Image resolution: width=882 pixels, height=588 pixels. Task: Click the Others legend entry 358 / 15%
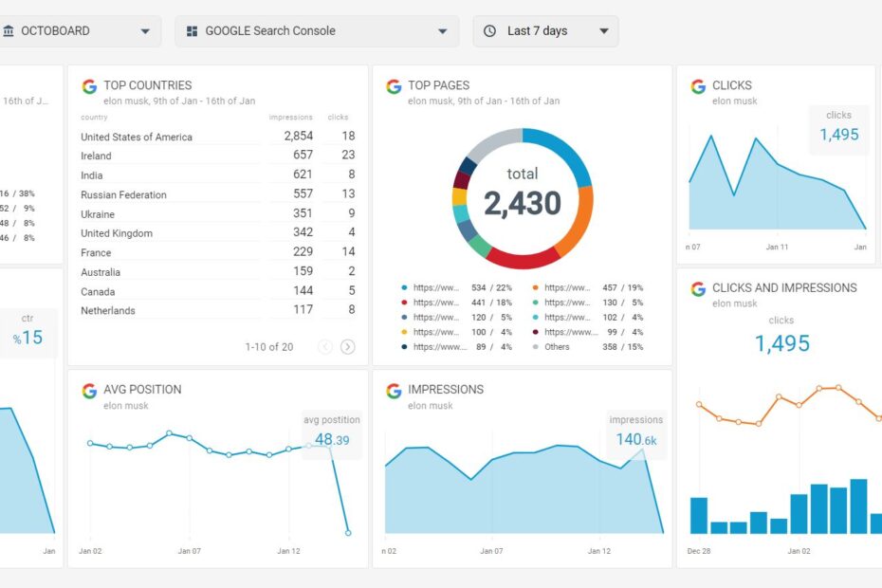[588, 347]
